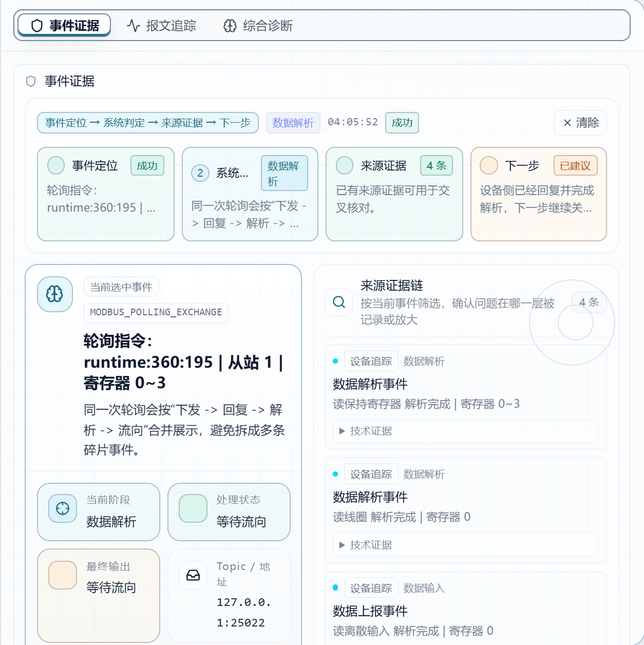This screenshot has height=645, width=644.
Task: Click the crosshair icon in the 当前阶段 card
Action: (63, 508)
